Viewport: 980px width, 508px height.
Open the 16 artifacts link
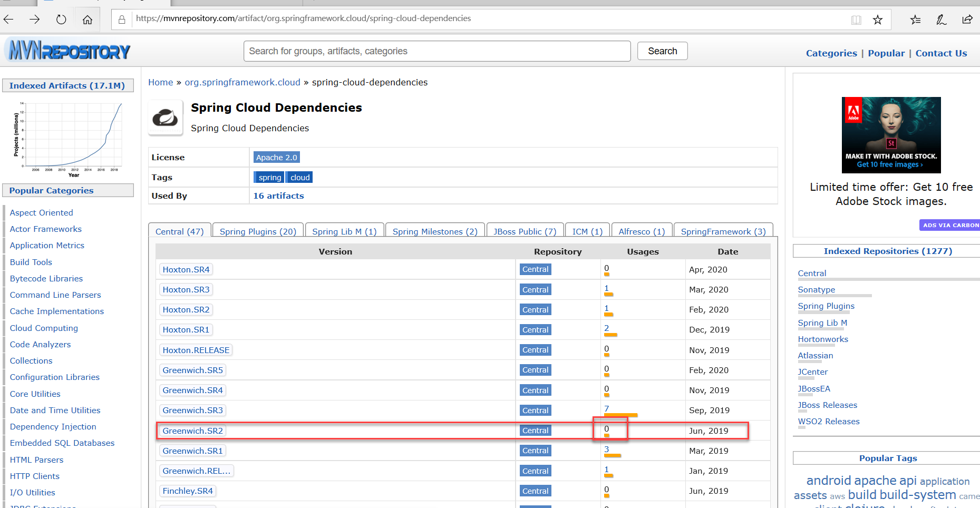click(x=278, y=196)
